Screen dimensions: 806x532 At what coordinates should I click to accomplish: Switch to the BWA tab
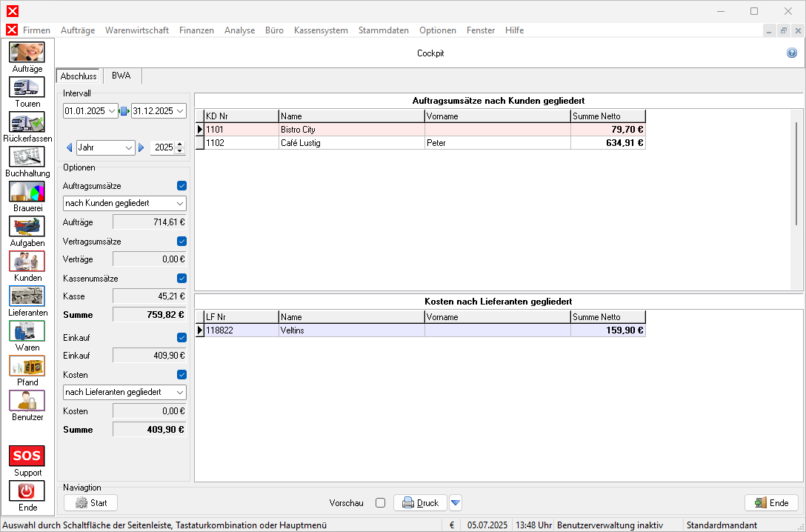(121, 76)
